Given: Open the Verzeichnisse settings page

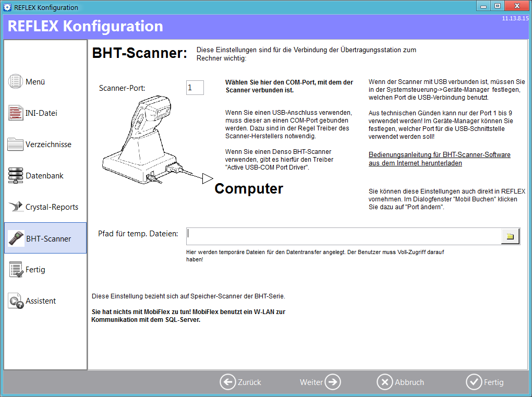Looking at the screenshot, I should pos(49,144).
